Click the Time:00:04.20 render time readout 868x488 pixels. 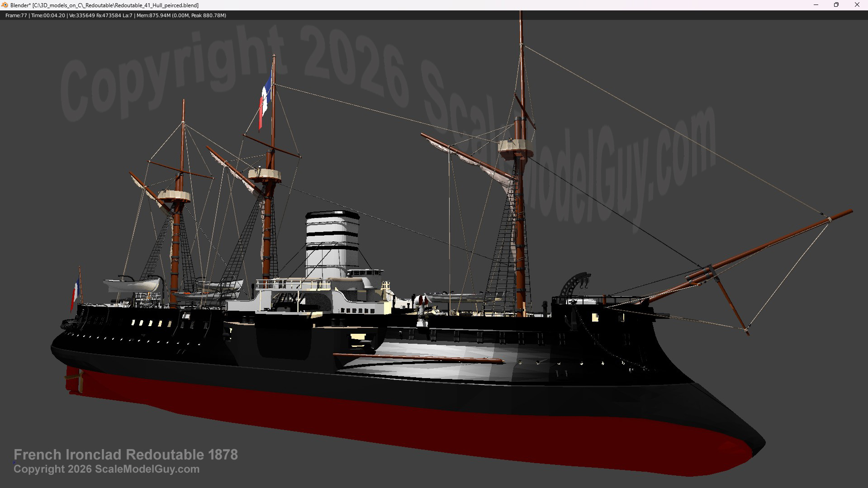(48, 15)
